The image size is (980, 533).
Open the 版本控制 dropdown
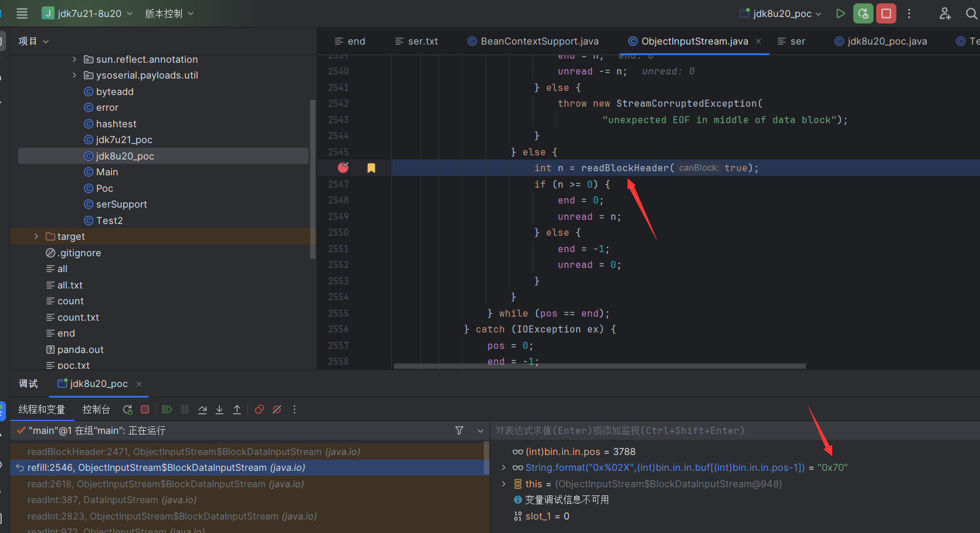click(x=169, y=13)
